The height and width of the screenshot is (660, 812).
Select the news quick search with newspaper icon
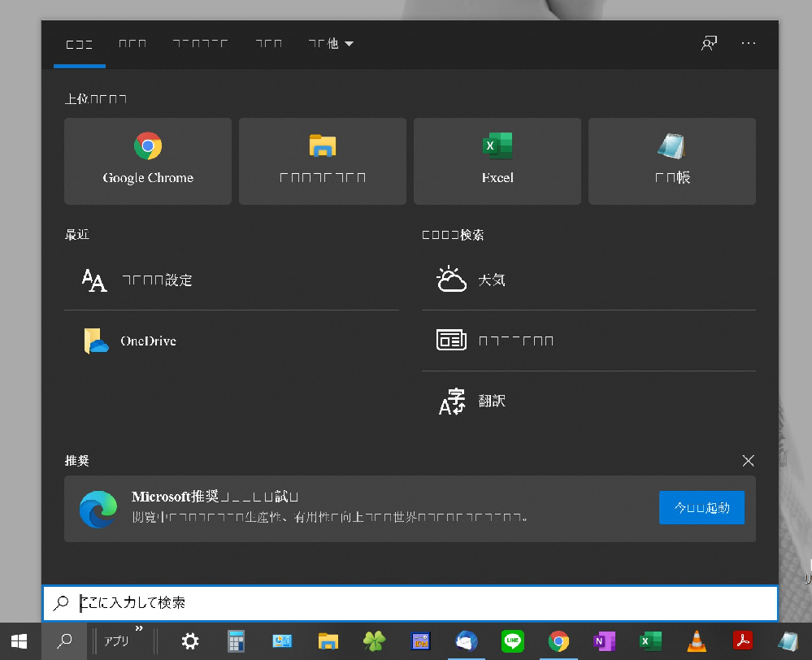(x=588, y=341)
